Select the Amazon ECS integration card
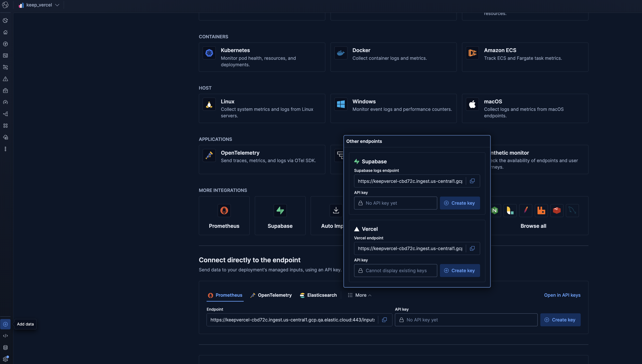642x364 pixels. tap(525, 57)
